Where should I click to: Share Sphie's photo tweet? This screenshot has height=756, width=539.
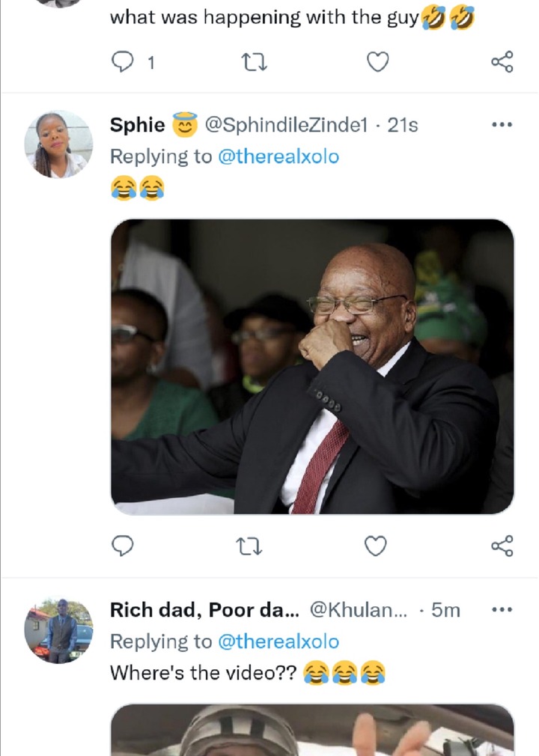pyautogui.click(x=502, y=547)
